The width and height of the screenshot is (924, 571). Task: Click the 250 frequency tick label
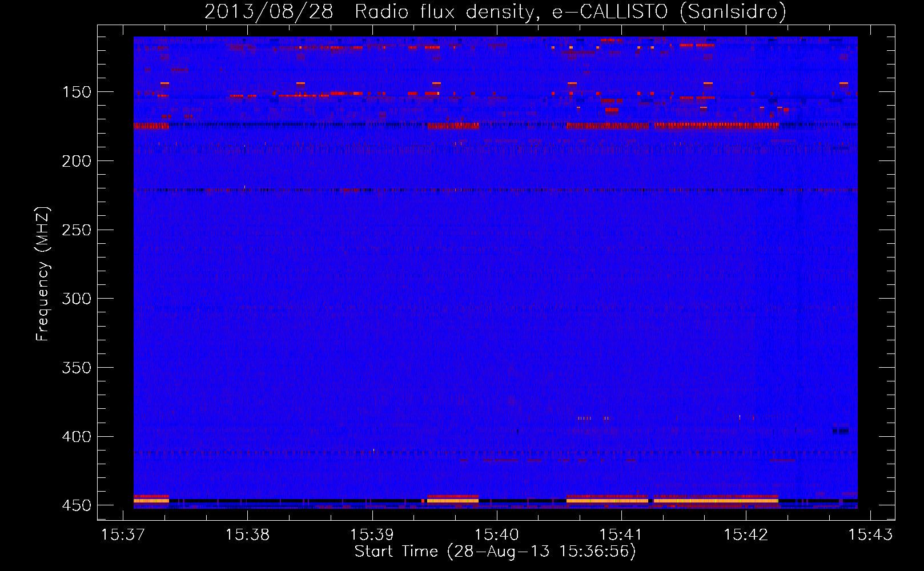pos(77,230)
